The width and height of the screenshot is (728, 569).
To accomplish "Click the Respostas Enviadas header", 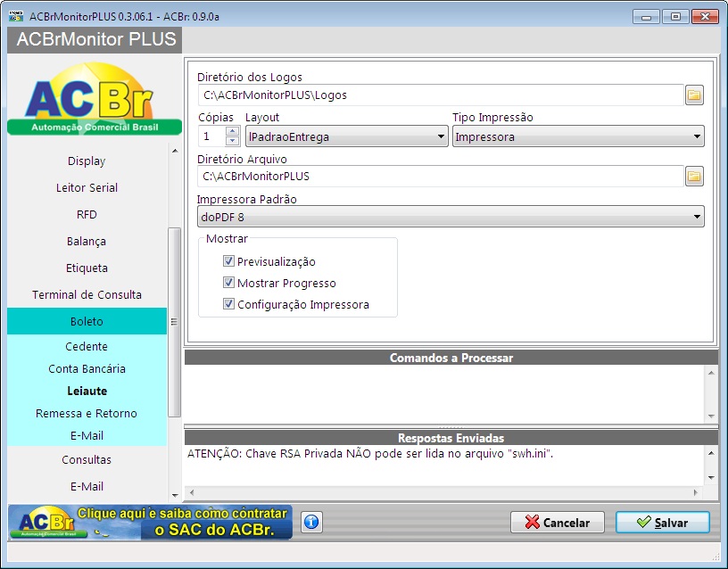I will tap(451, 438).
